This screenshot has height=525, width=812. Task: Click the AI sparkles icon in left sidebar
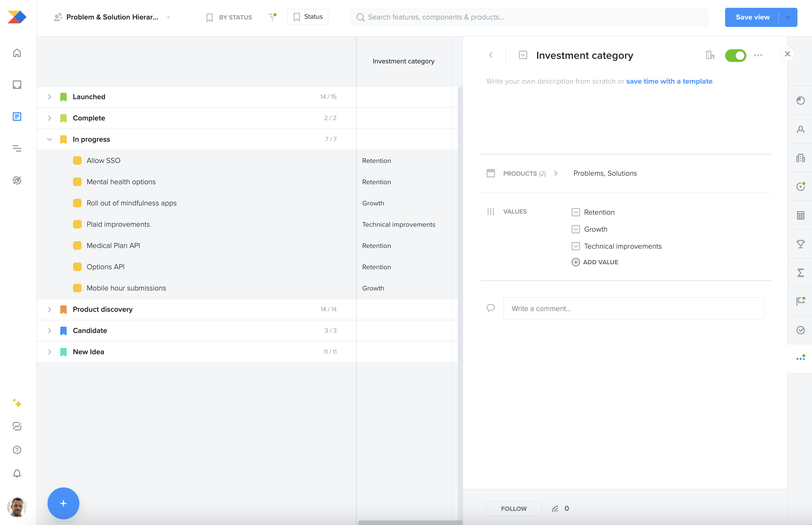click(x=17, y=403)
